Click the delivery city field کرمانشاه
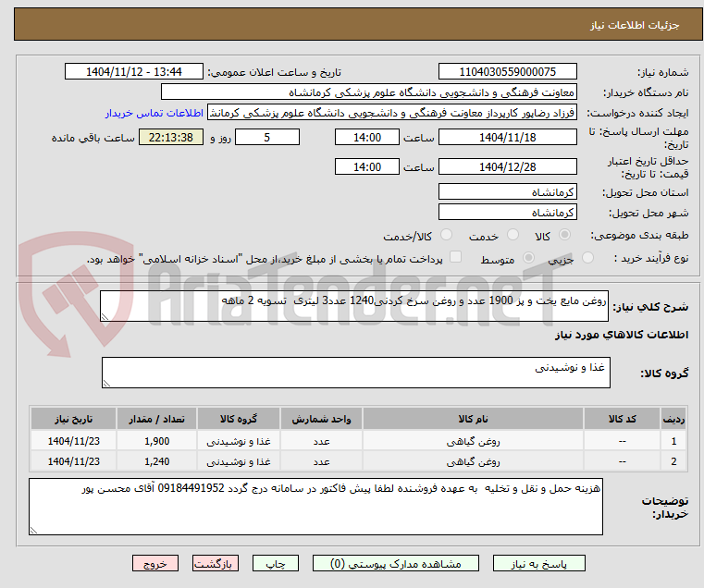704x588 pixels. coord(507,213)
